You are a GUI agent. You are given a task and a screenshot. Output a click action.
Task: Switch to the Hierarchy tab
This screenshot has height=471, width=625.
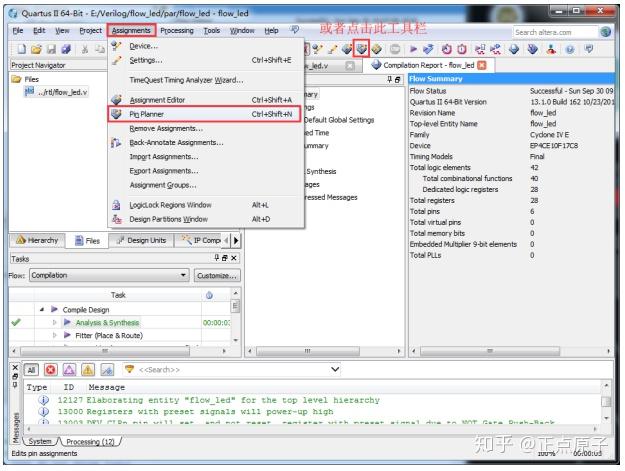click(x=37, y=240)
